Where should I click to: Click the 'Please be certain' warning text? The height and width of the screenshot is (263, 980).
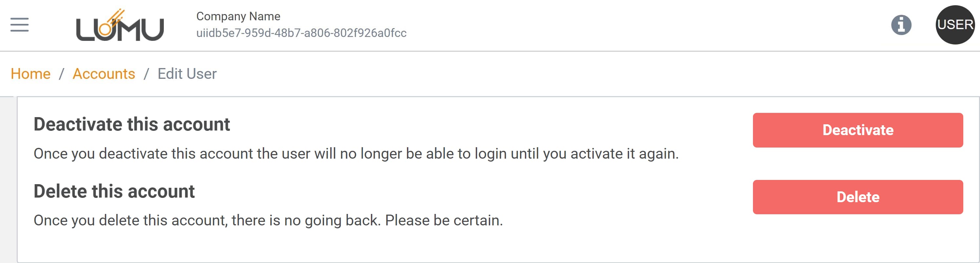pos(444,220)
